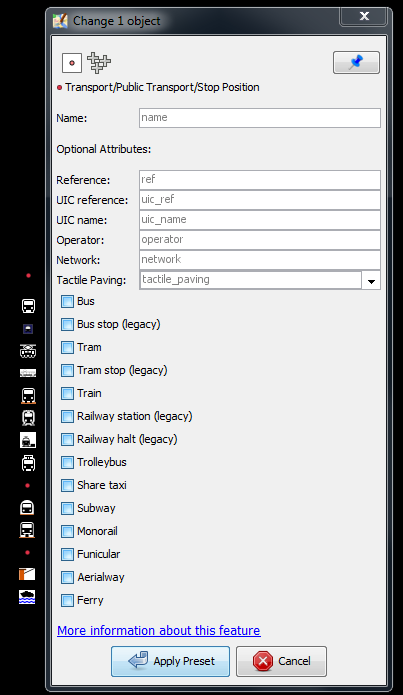This screenshot has height=695, width=403.
Task: Tick the Train checkbox
Action: (x=67, y=394)
